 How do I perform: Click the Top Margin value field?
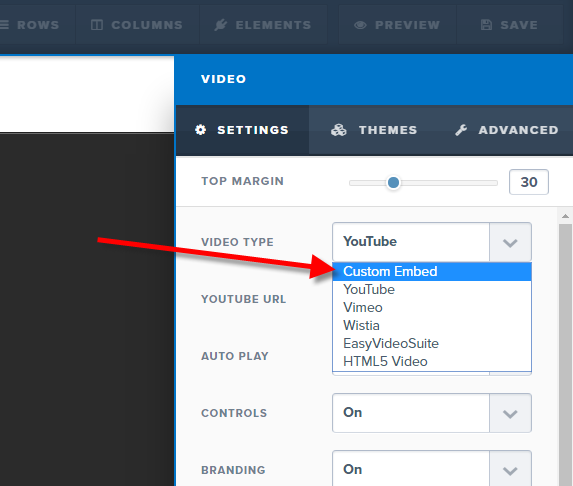(x=529, y=182)
